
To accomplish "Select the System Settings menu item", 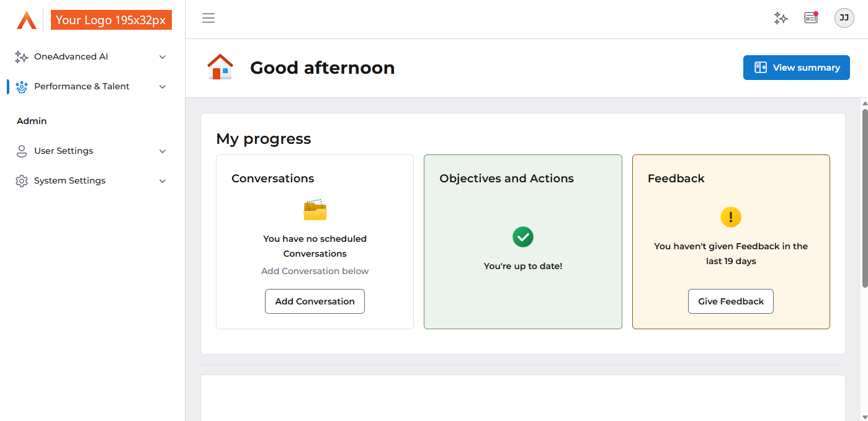I will 69,181.
